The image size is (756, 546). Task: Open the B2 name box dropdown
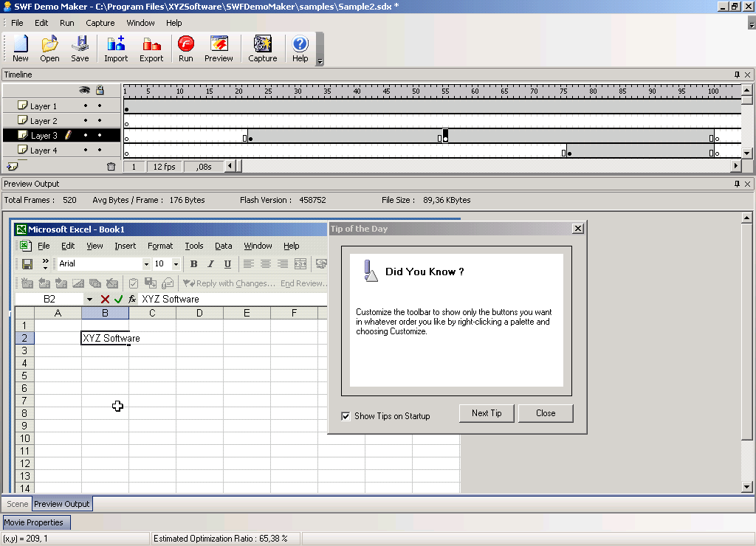[89, 300]
